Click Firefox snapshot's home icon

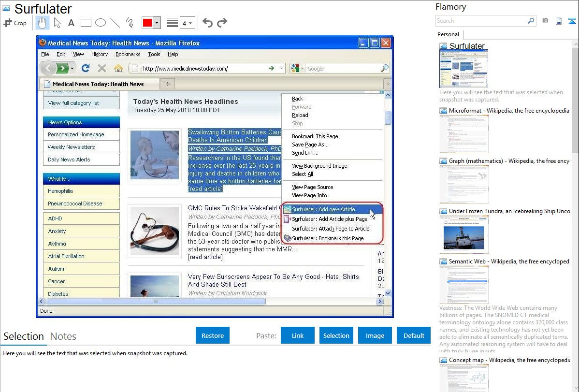click(x=118, y=68)
